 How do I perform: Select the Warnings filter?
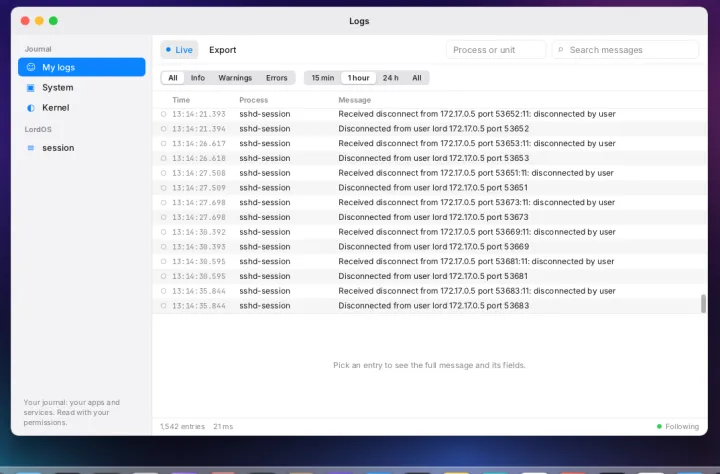click(235, 78)
